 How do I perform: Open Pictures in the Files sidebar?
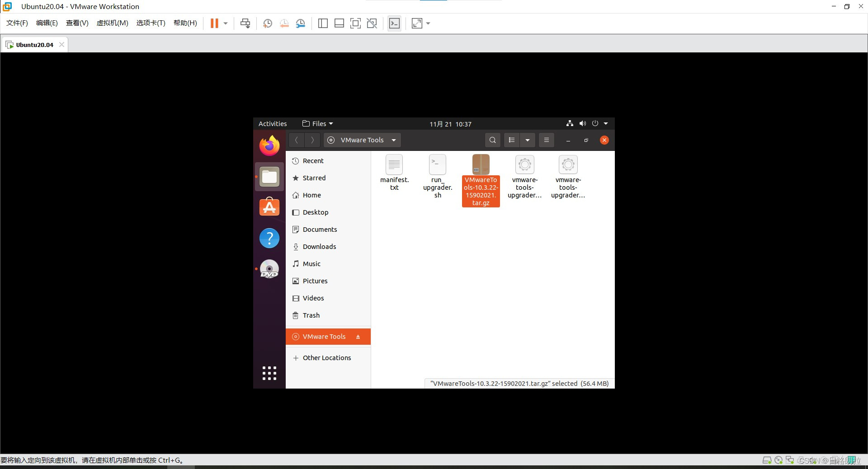coord(328,281)
